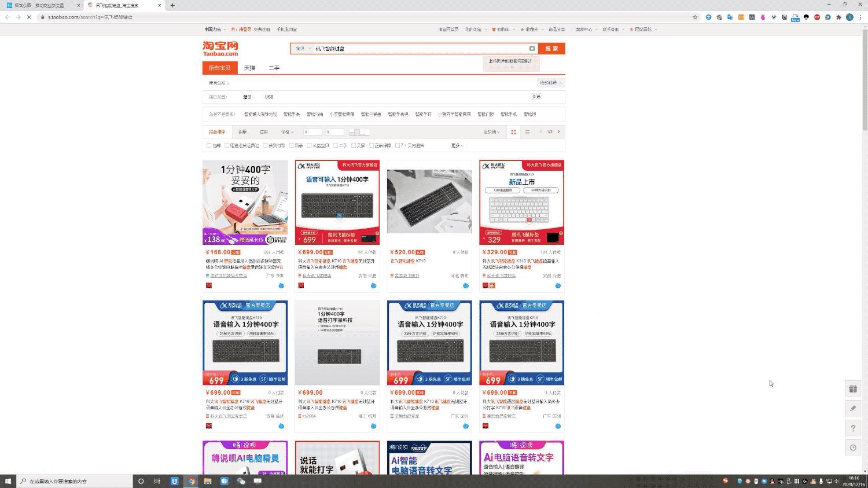This screenshot has width=868, height=488.
Task: Open the feedback pencil icon in sidebar
Action: 853,409
